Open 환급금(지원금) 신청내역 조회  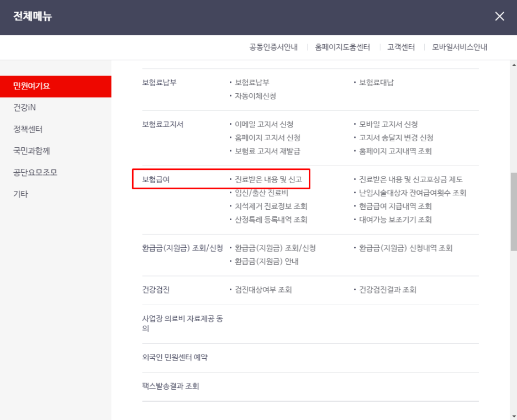[405, 248]
